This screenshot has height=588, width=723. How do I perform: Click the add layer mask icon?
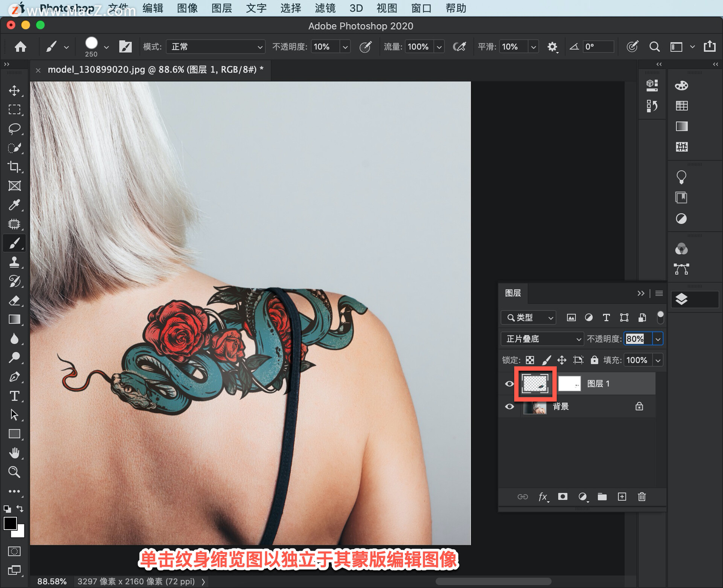(x=563, y=497)
